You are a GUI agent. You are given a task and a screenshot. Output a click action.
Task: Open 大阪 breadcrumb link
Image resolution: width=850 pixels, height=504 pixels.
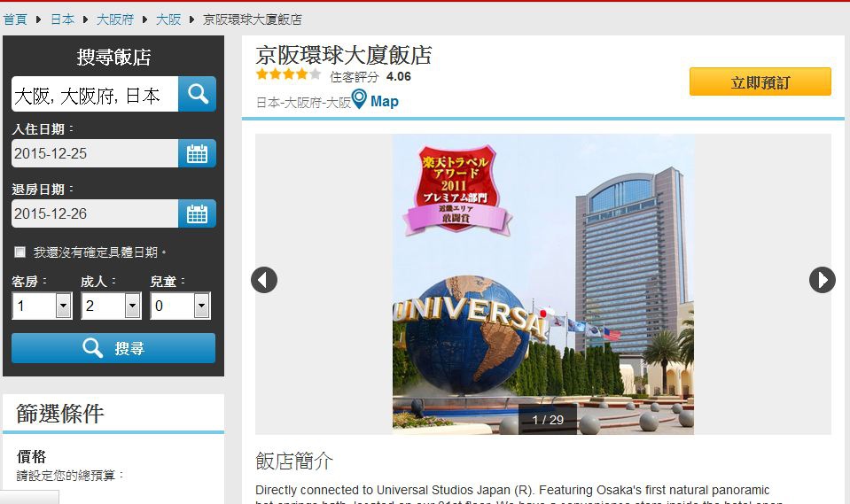pyautogui.click(x=168, y=19)
